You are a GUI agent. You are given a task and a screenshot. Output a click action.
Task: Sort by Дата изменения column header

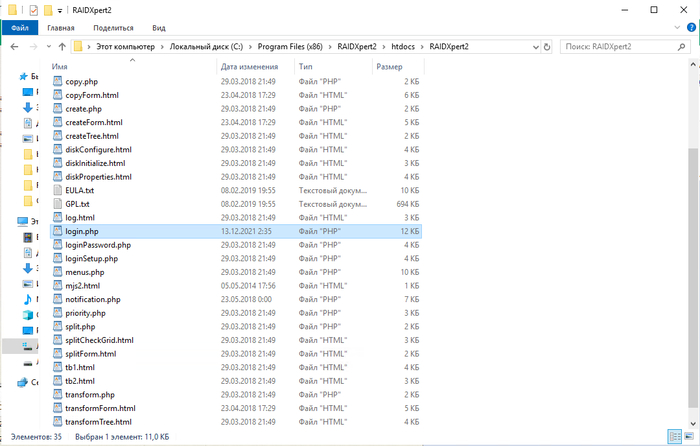250,67
